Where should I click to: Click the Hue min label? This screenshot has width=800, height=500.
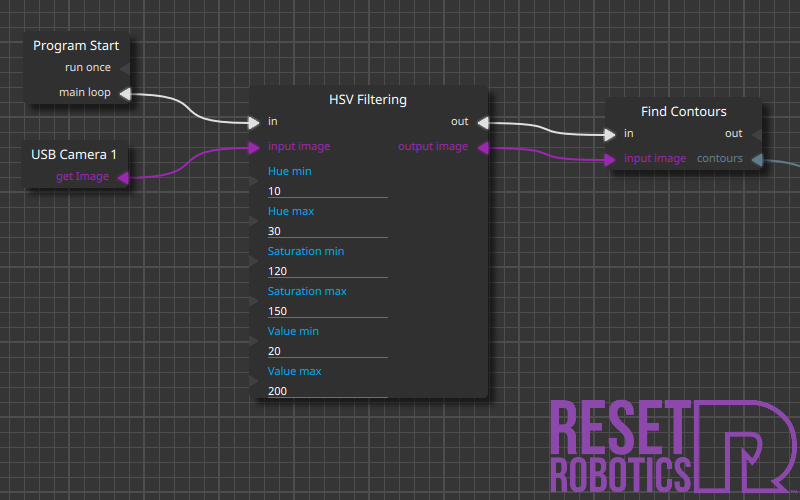289,171
